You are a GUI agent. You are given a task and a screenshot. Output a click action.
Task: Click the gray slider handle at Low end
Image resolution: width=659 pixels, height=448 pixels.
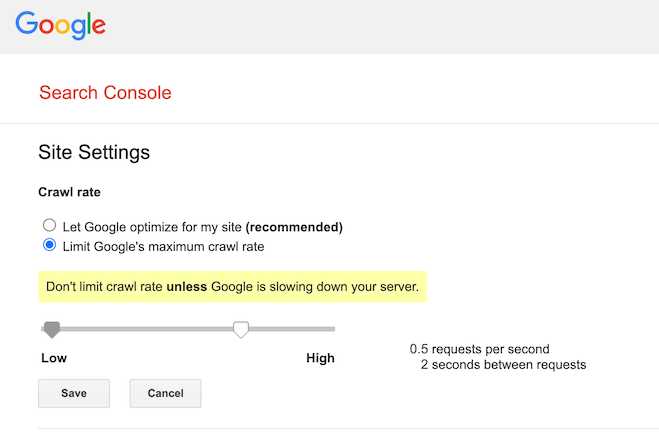tap(52, 329)
